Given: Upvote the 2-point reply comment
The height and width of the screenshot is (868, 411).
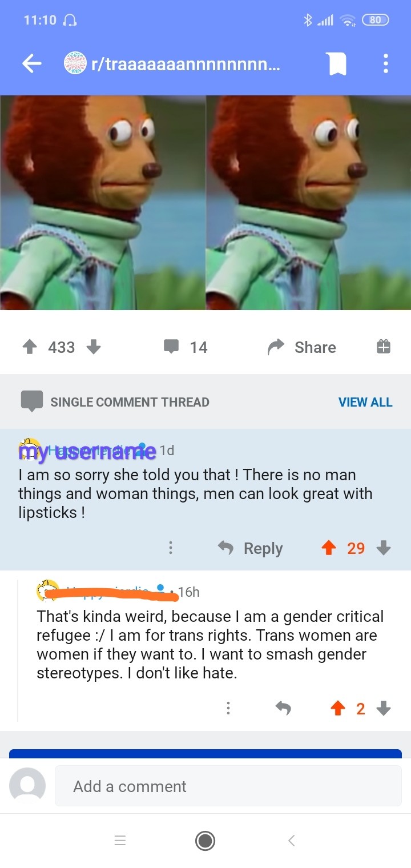Looking at the screenshot, I should pos(338,709).
